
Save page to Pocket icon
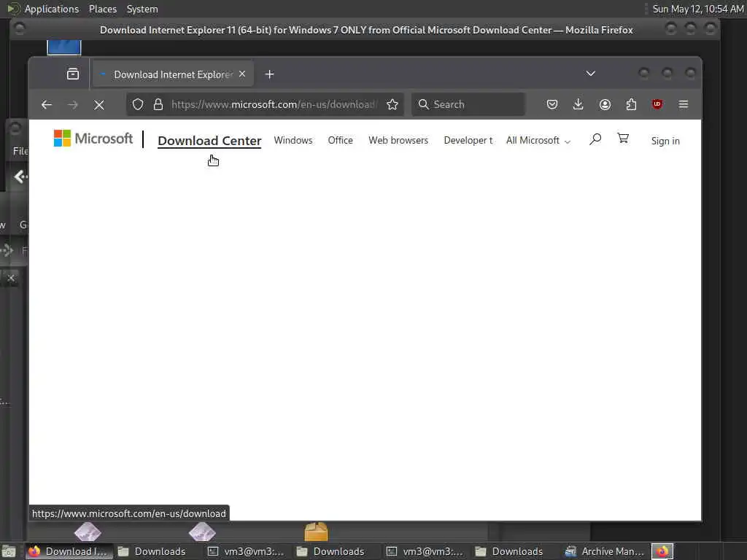[x=551, y=104]
